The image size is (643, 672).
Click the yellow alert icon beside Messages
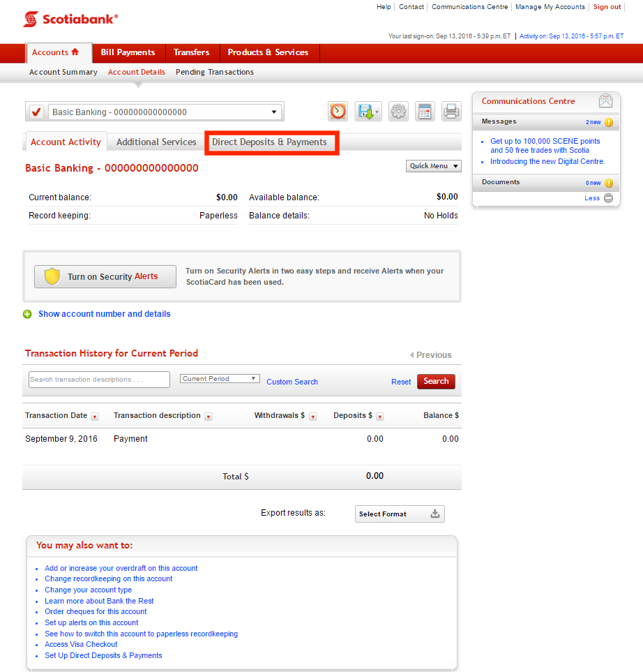click(x=609, y=122)
